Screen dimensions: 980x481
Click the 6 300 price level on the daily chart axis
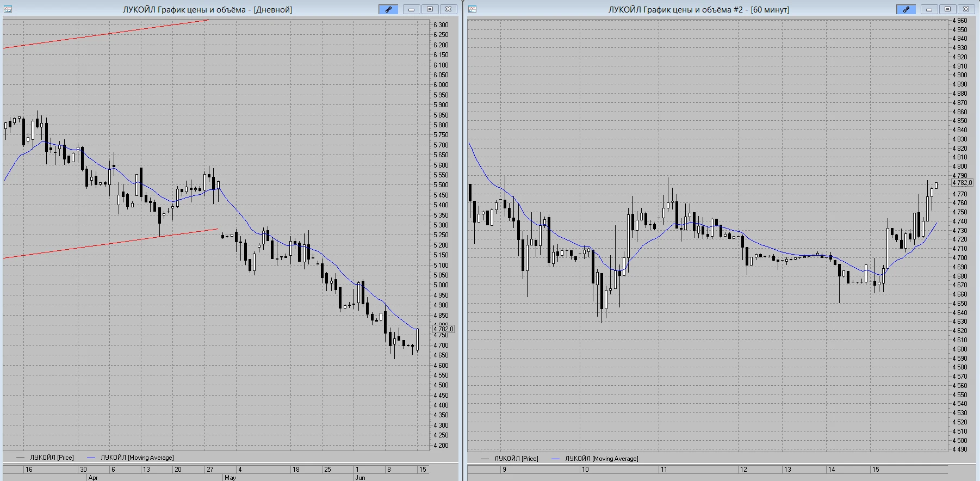pos(441,25)
